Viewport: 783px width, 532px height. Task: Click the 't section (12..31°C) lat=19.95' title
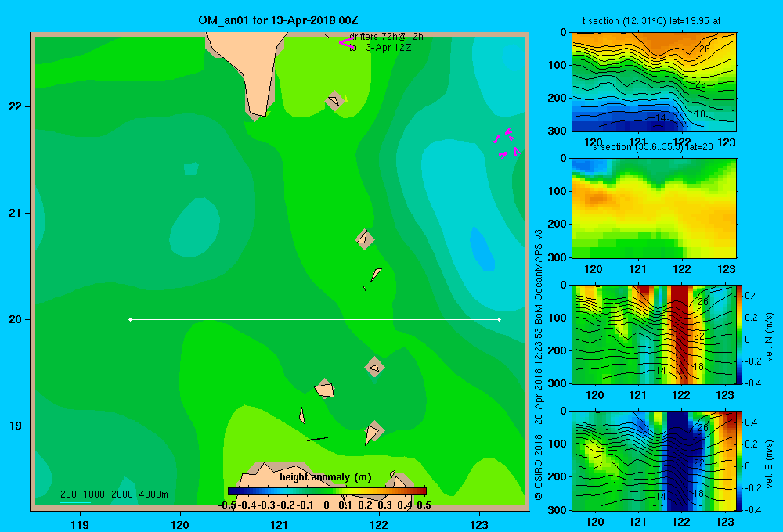pyautogui.click(x=651, y=21)
